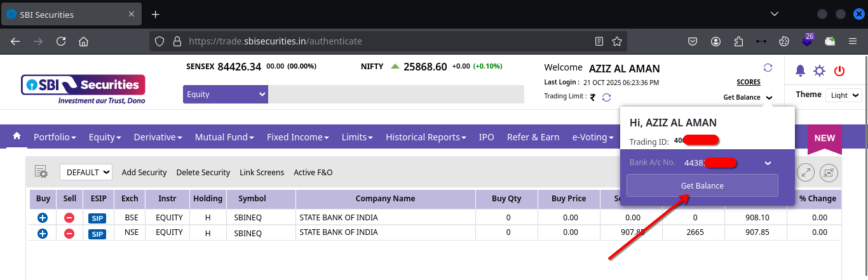The image size is (868, 280).
Task: Open the Mutual Fund menu
Action: pyautogui.click(x=224, y=137)
